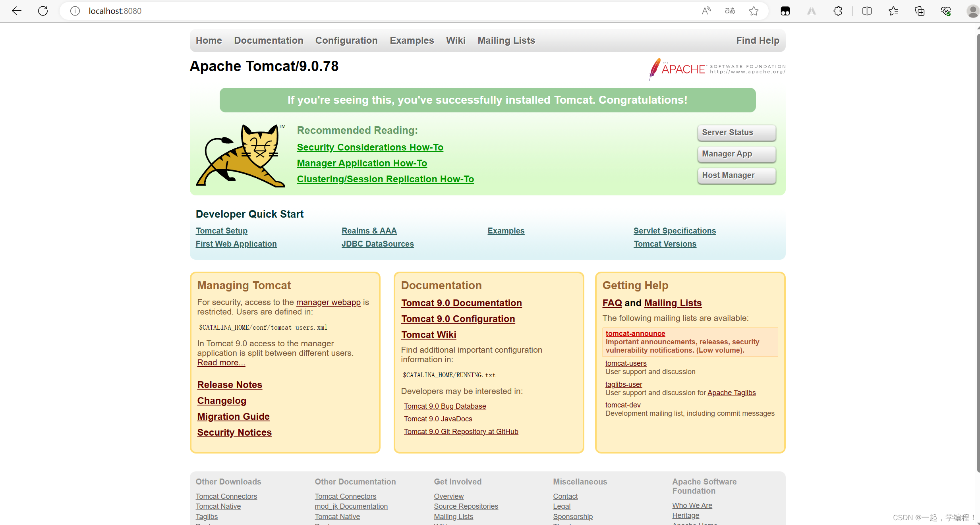Open the FAQ link in Getting Help
980x525 pixels.
612,303
